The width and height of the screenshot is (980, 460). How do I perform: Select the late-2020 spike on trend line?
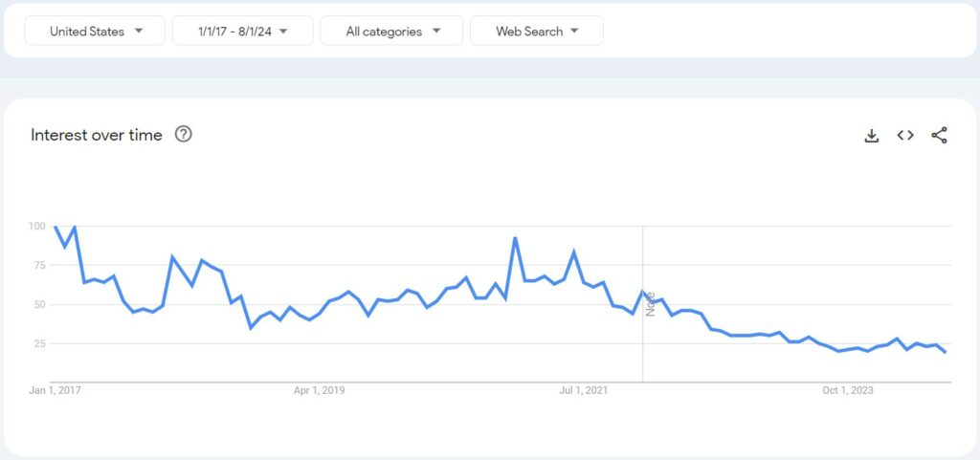point(515,238)
